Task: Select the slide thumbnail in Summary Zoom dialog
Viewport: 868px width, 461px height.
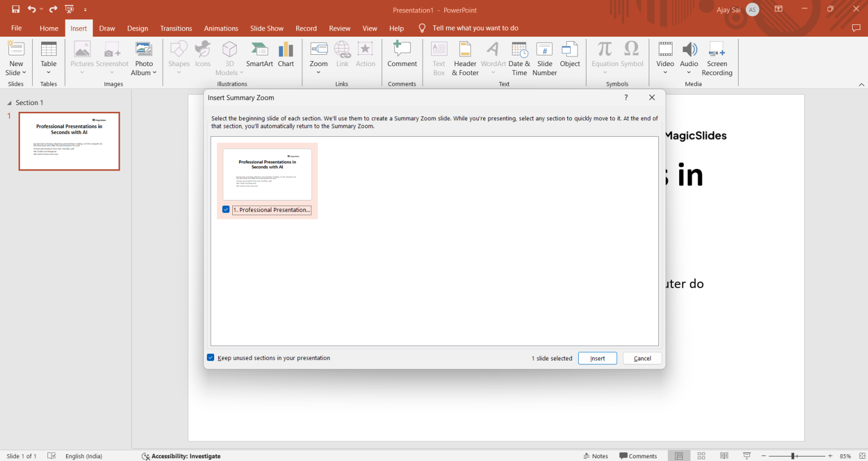Action: tap(267, 175)
